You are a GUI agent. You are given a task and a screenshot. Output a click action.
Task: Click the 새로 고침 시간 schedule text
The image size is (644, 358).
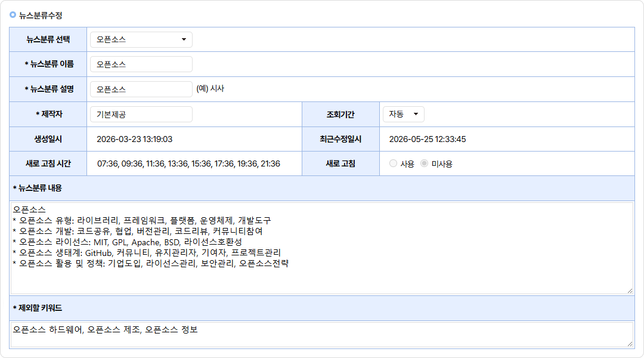pos(188,163)
